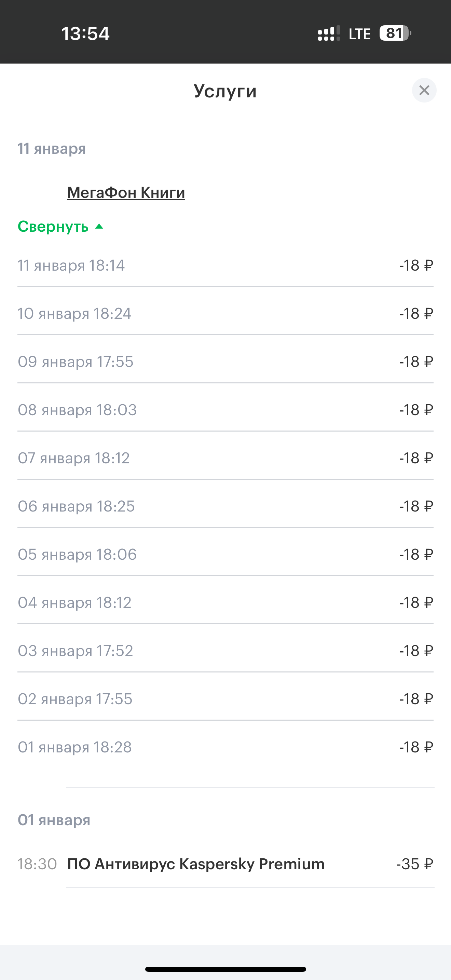The width and height of the screenshot is (451, 980).
Task: Open the 09 января 17:55 entry
Action: (x=225, y=362)
